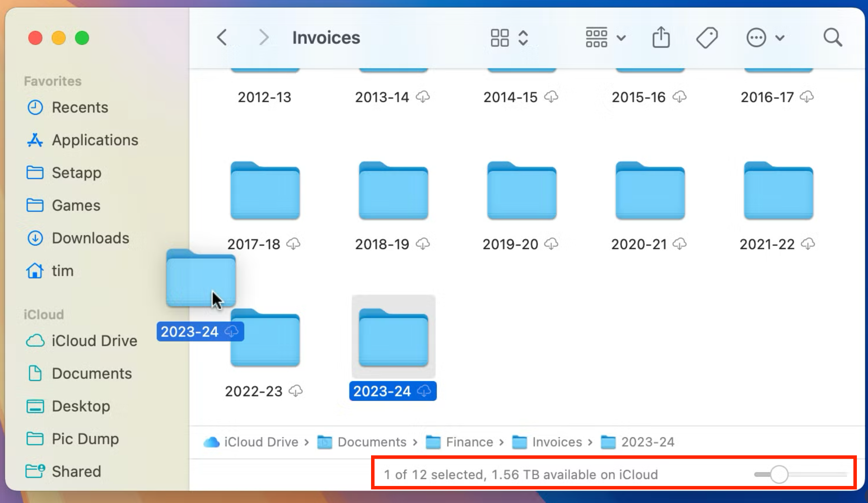This screenshot has height=503, width=868.
Task: Click the Share toolbar icon
Action: (x=661, y=37)
